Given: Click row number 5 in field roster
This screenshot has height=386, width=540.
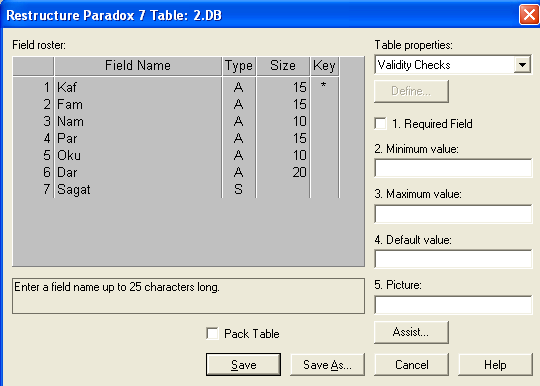Looking at the screenshot, I should pos(33,155).
